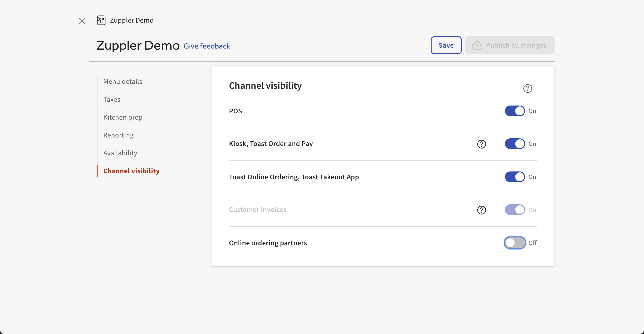The width and height of the screenshot is (644, 334).
Task: Go to Taxes section
Action: point(112,99)
